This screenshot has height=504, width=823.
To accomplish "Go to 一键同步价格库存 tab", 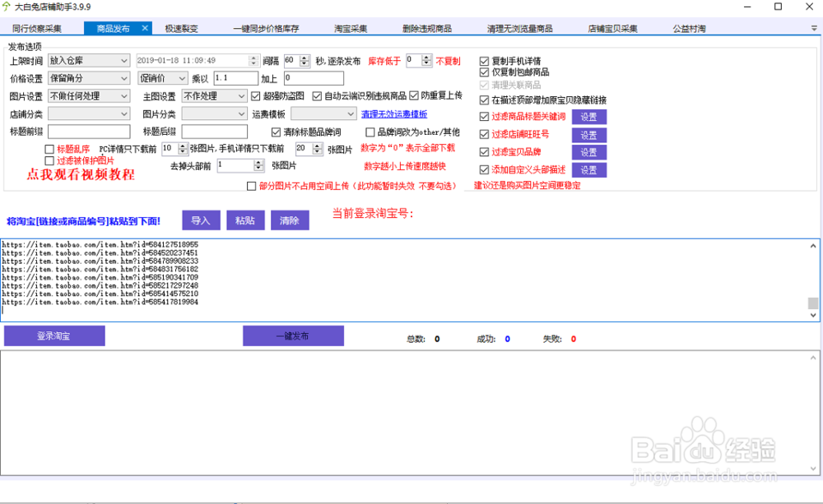I will click(x=266, y=29).
